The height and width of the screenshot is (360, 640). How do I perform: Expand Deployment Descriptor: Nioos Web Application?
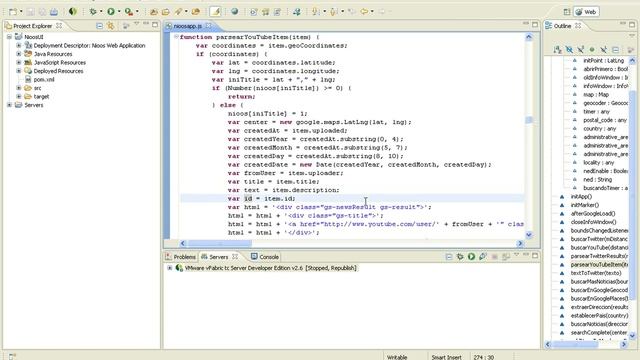19,46
